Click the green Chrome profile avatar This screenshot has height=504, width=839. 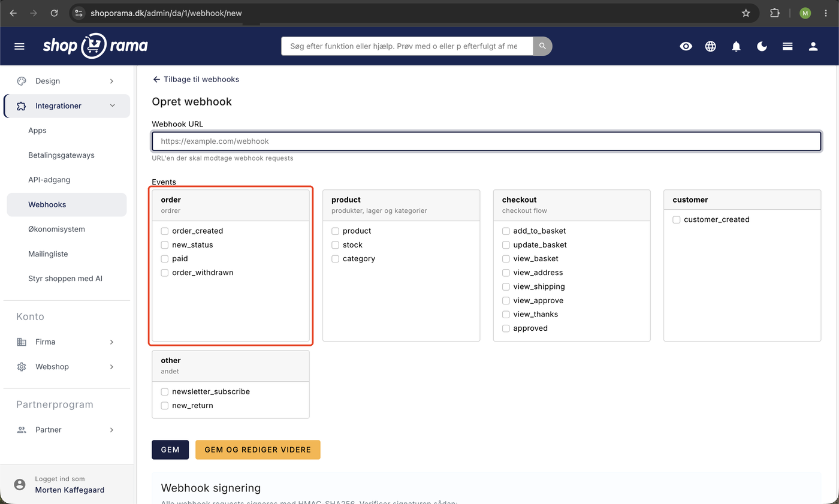805,13
